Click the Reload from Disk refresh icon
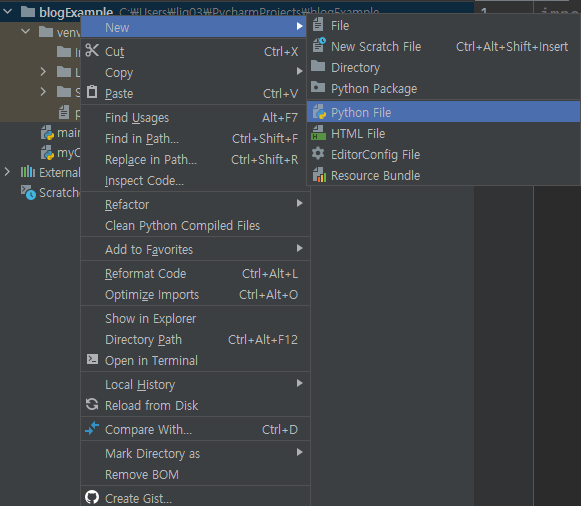 click(x=92, y=404)
